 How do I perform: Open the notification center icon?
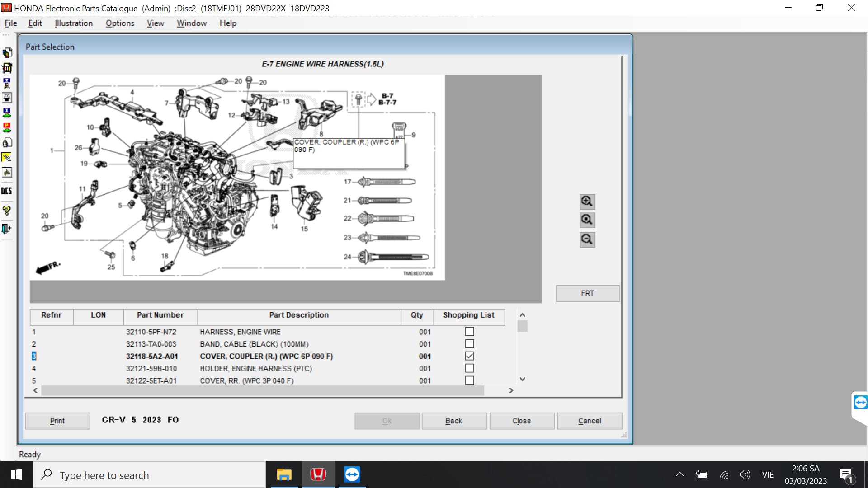point(846,475)
